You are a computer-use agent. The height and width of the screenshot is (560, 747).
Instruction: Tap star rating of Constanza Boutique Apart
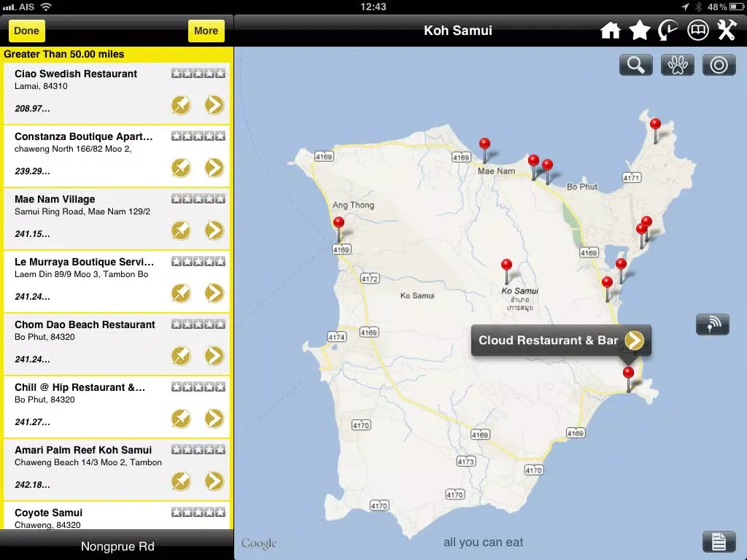pyautogui.click(x=198, y=136)
